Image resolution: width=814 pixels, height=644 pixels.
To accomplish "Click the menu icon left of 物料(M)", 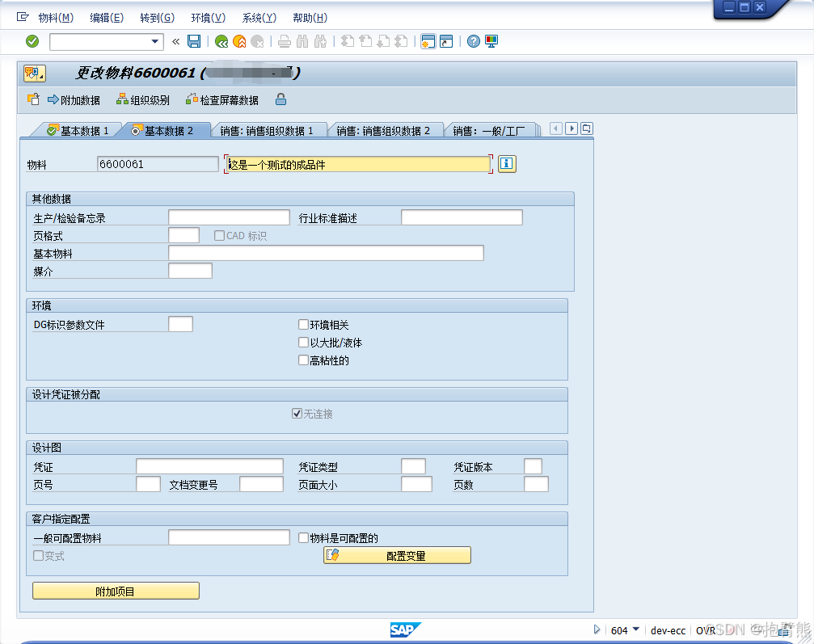I will coord(23,17).
